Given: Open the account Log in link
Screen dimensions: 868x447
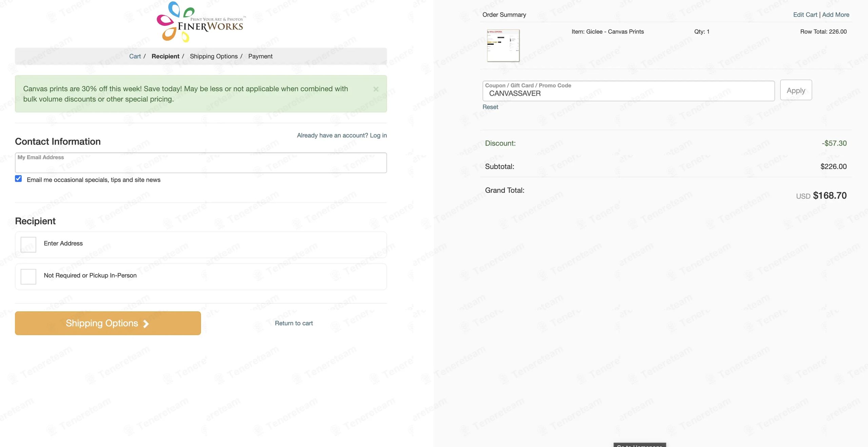Looking at the screenshot, I should (x=342, y=135).
